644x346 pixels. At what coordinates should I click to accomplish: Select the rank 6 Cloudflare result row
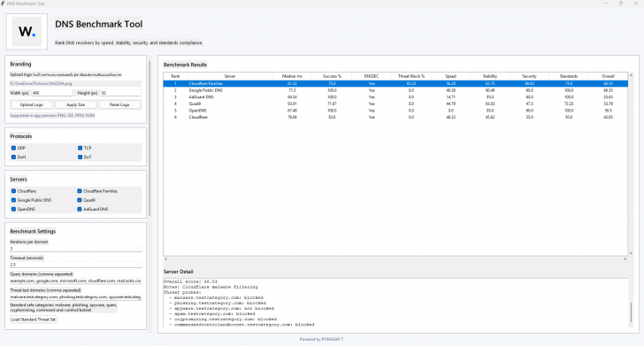pos(395,117)
